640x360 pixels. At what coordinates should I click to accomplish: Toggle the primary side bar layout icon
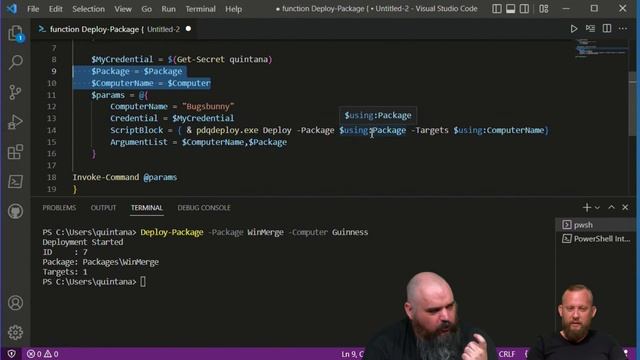497,9
